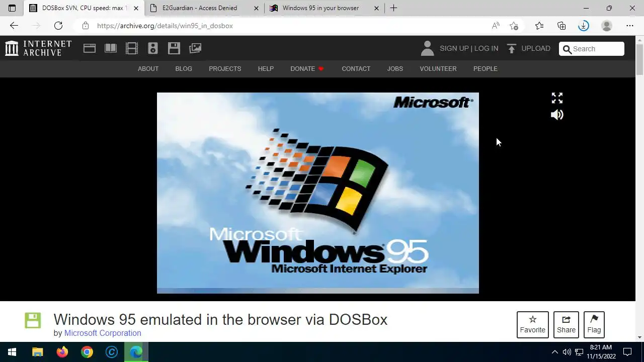Close the Windows 95 in your browser tab

pyautogui.click(x=376, y=8)
